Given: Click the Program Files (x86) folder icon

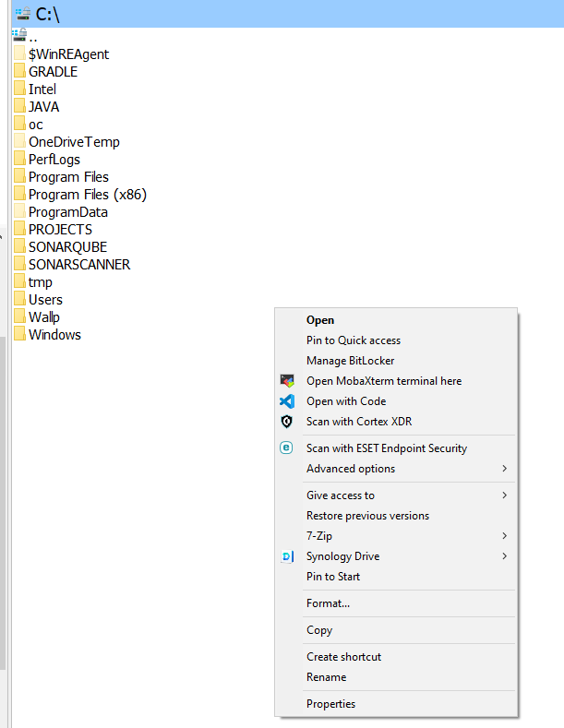Looking at the screenshot, I should coord(19,193).
